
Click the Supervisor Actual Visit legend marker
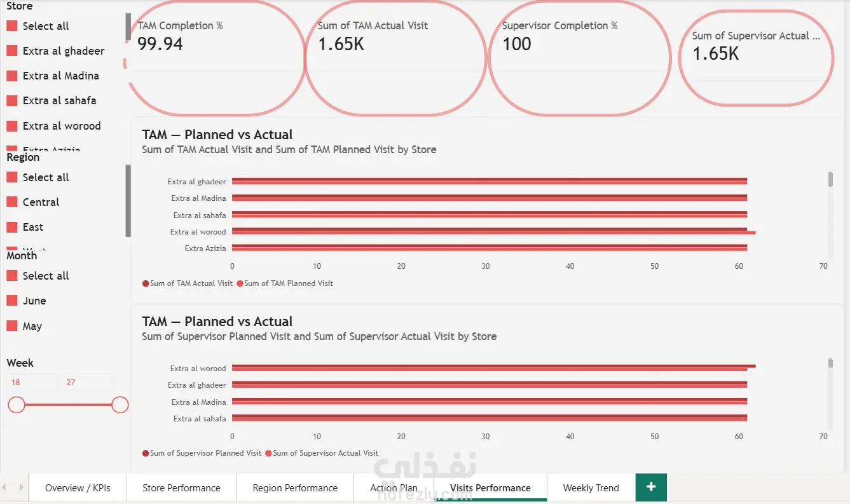[268, 453]
